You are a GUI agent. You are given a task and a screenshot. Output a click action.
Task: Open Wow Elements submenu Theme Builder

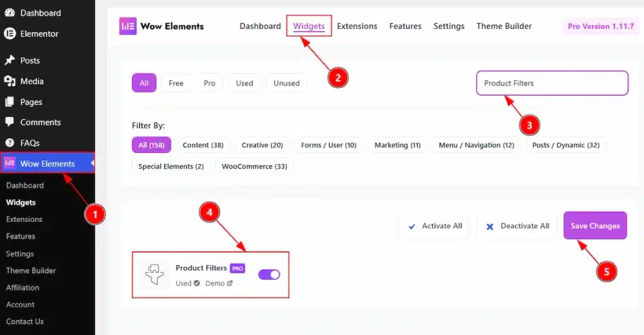[31, 270]
